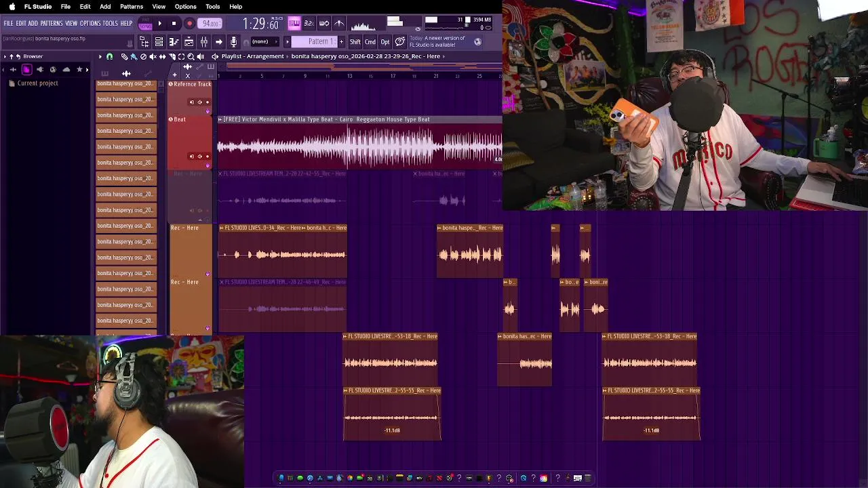Open the TOOLS menu in FL Studio
This screenshot has width=868, height=488.
[x=111, y=24]
